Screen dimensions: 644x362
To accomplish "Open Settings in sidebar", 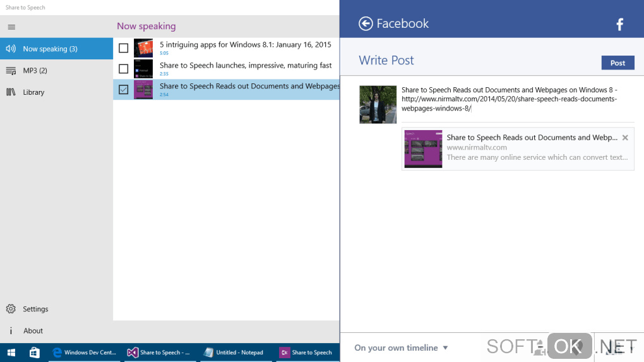I will point(56,309).
